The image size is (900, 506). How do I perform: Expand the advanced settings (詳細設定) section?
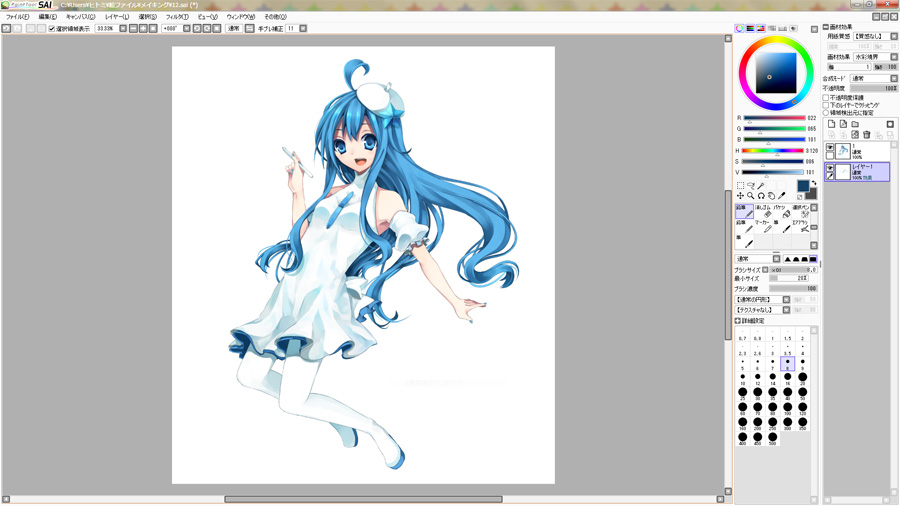pyautogui.click(x=738, y=321)
